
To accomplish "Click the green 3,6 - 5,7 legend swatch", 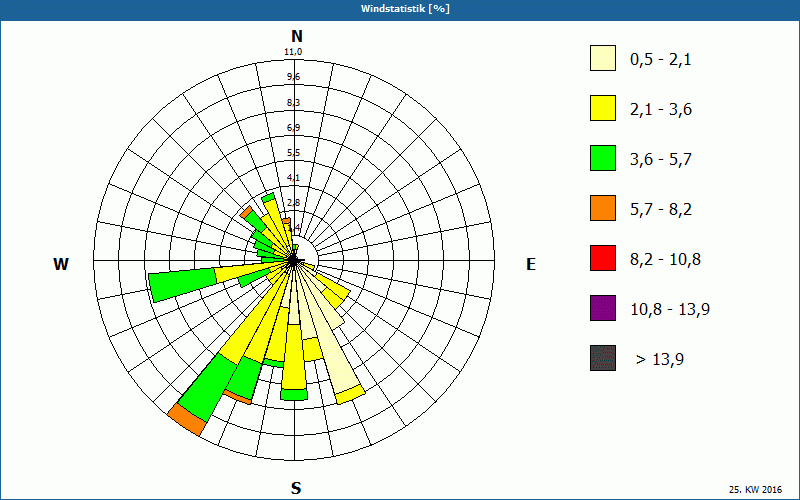I will [603, 158].
